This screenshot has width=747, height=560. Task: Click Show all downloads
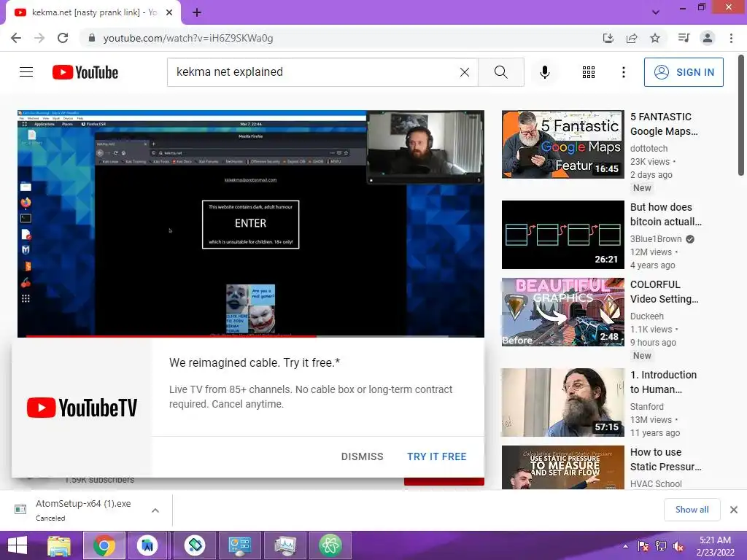coord(692,510)
